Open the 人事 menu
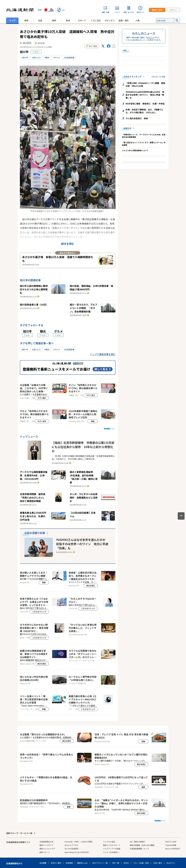The image size is (186, 868). click(137, 21)
